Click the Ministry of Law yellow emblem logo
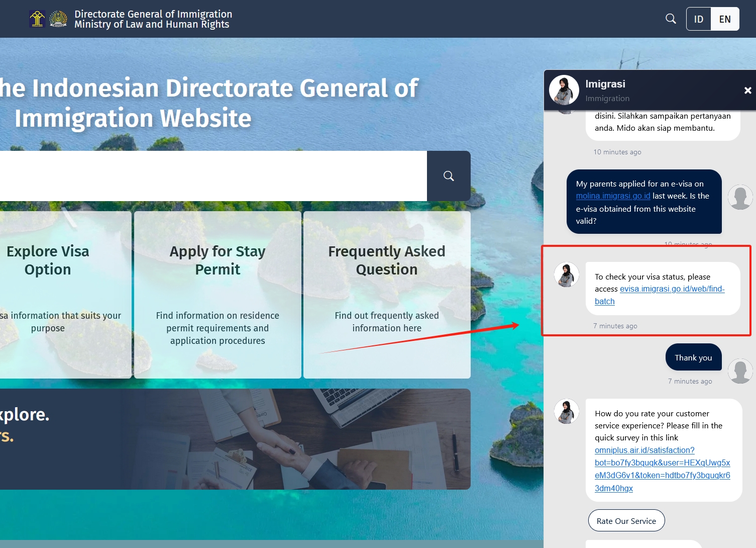Viewport: 756px width, 548px height. point(37,19)
